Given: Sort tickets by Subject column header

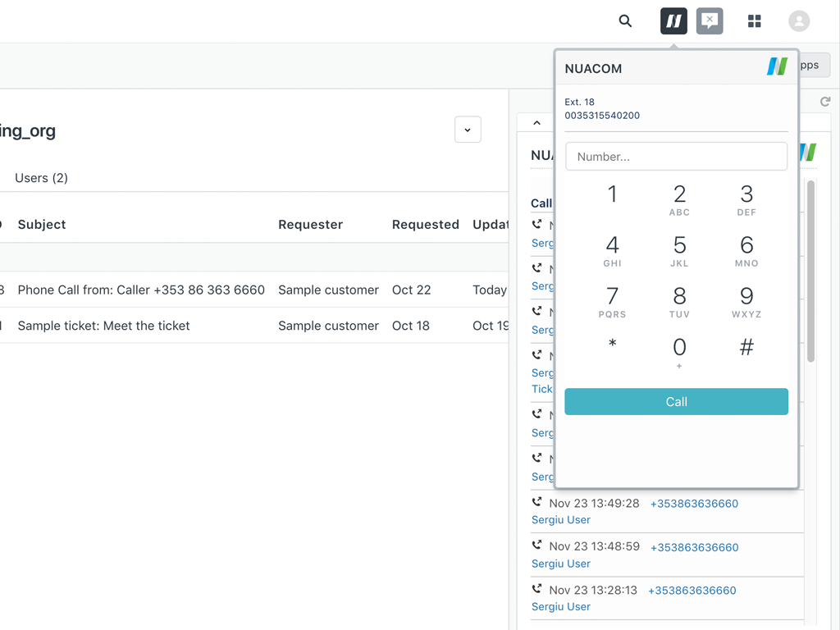Looking at the screenshot, I should (x=42, y=225).
